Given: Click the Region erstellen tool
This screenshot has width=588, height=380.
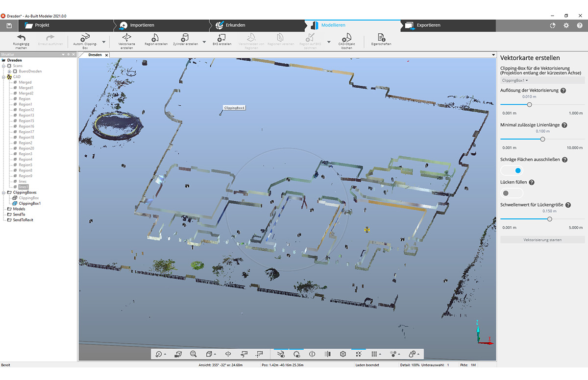Looking at the screenshot, I should (155, 38).
